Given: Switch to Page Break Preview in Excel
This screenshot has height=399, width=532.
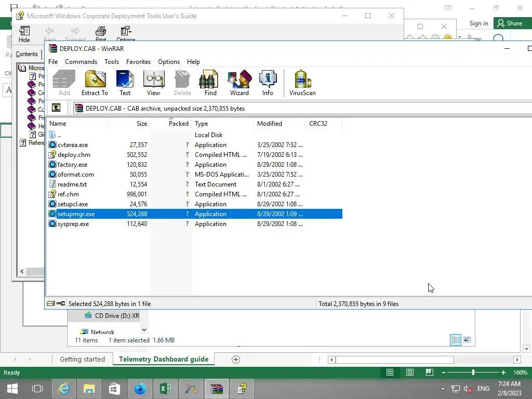Looking at the screenshot, I should [x=430, y=373].
